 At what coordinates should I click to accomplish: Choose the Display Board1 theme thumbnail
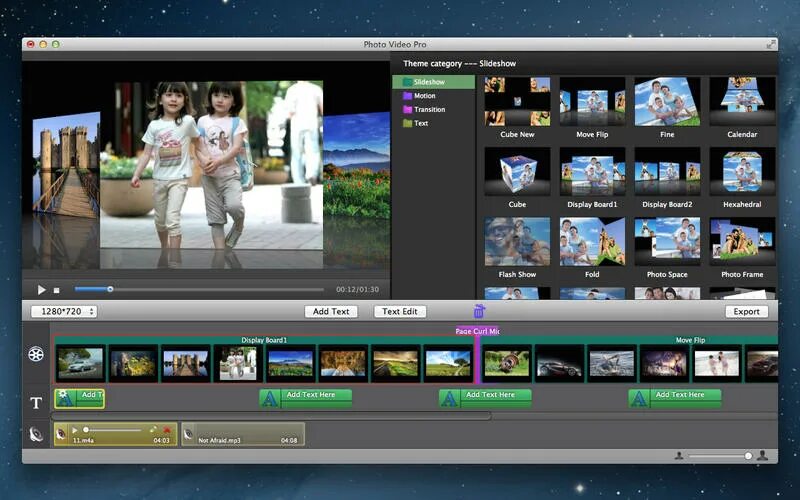point(592,171)
